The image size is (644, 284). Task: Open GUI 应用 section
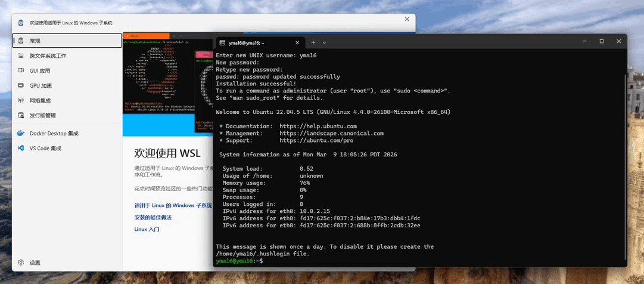[x=67, y=71]
